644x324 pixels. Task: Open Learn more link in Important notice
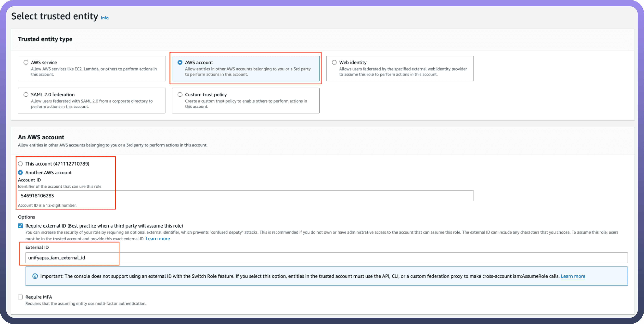tap(573, 276)
